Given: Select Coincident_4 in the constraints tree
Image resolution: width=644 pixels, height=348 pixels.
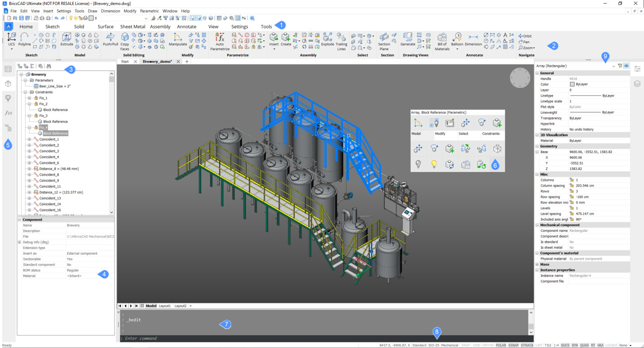Looking at the screenshot, I should (x=49, y=157).
